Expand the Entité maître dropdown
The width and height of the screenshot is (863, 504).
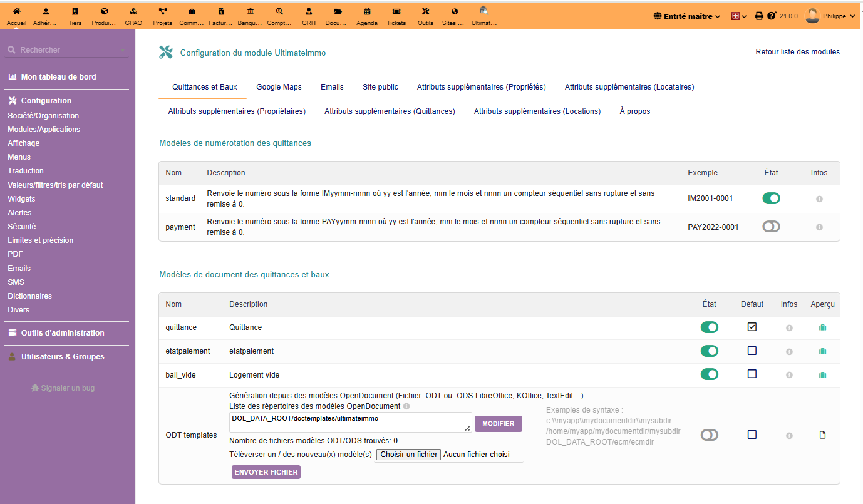point(686,16)
